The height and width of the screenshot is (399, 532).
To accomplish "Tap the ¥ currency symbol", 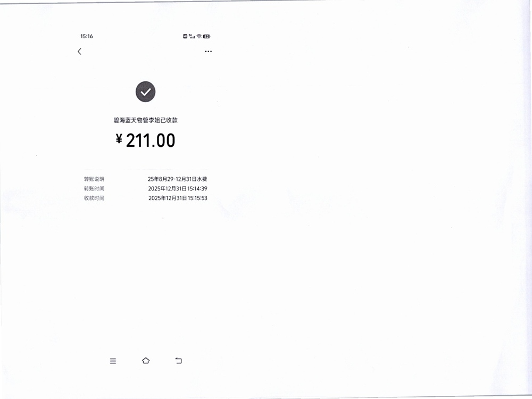I will [x=119, y=139].
